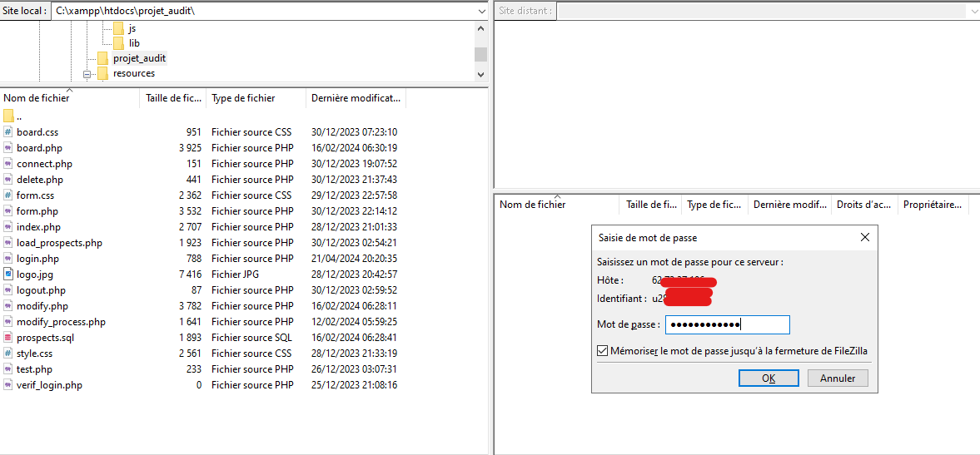Screen dimensions: 980x455
Task: Confirm password with the OK button
Action: pyautogui.click(x=768, y=378)
